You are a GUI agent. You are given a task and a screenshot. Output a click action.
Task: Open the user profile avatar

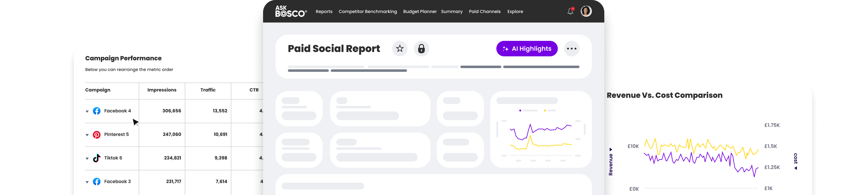click(x=586, y=11)
